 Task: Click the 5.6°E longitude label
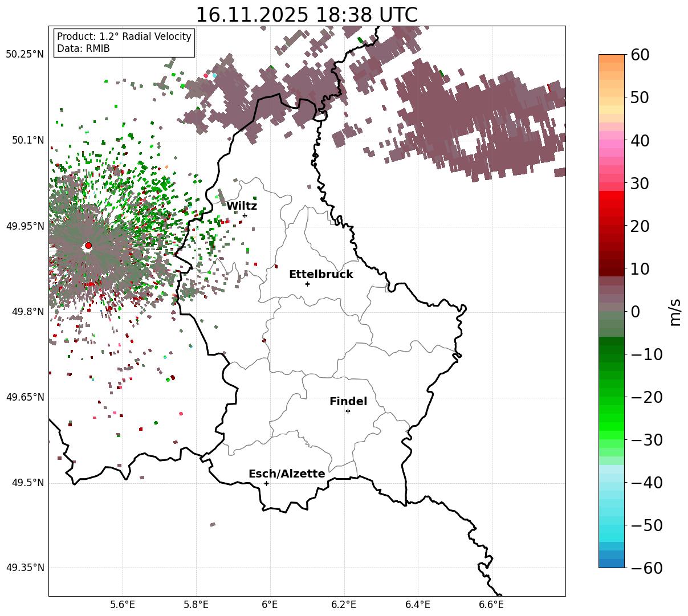tap(123, 604)
